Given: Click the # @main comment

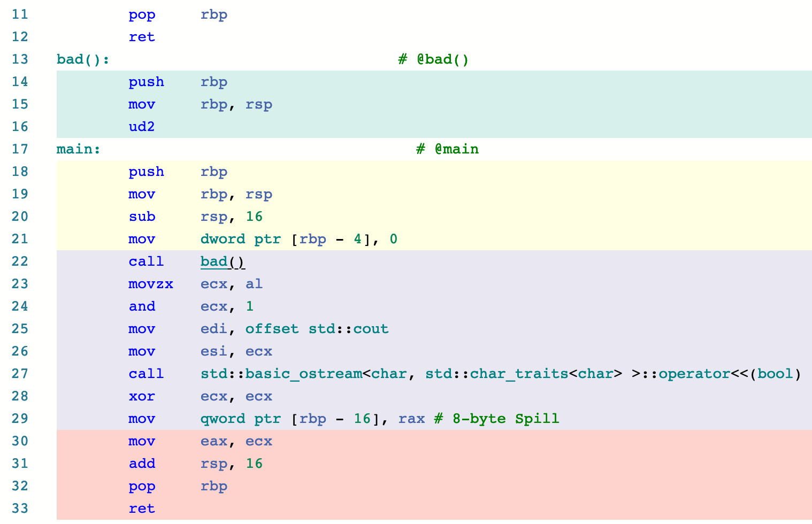Looking at the screenshot, I should click(447, 149).
